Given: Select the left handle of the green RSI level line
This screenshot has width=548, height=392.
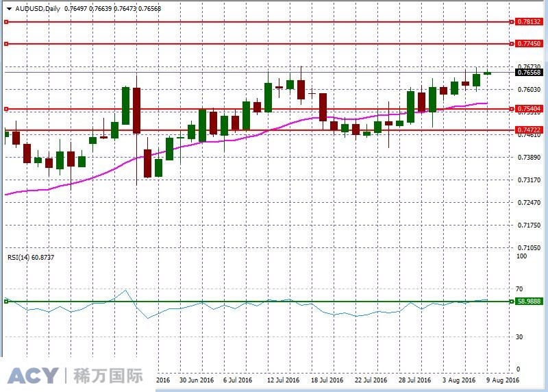Looking at the screenshot, I should [x=6, y=302].
